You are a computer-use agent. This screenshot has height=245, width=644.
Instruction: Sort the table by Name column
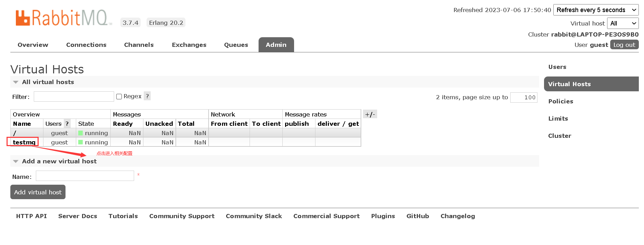tap(22, 124)
